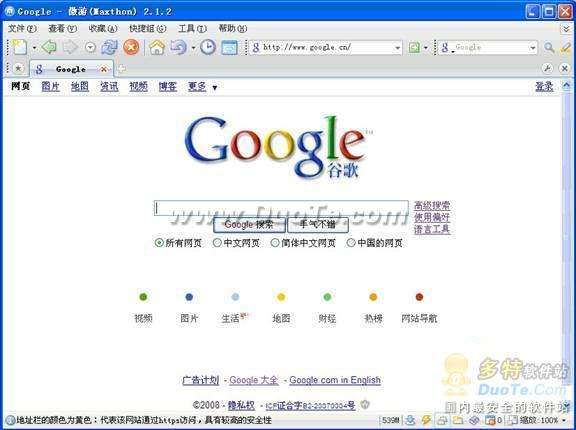This screenshot has width=576, height=430.
Task: Open the 快捷组(G) menu
Action: [148, 28]
